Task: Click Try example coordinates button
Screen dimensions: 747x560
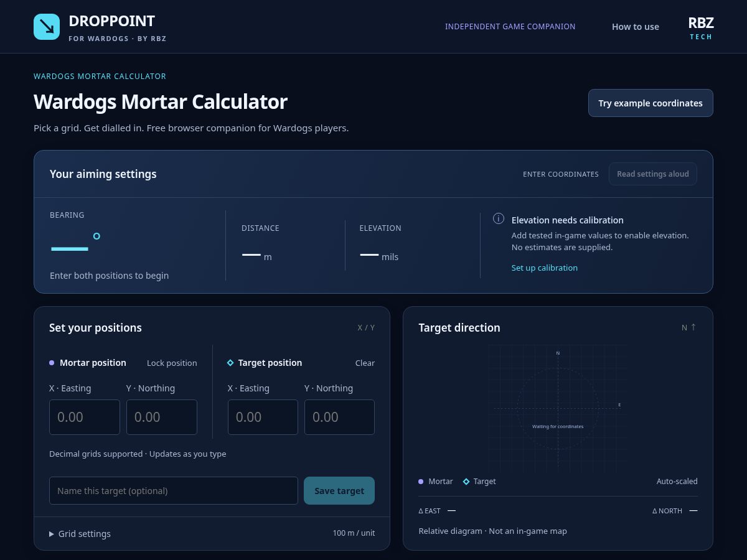Action: 651,103
